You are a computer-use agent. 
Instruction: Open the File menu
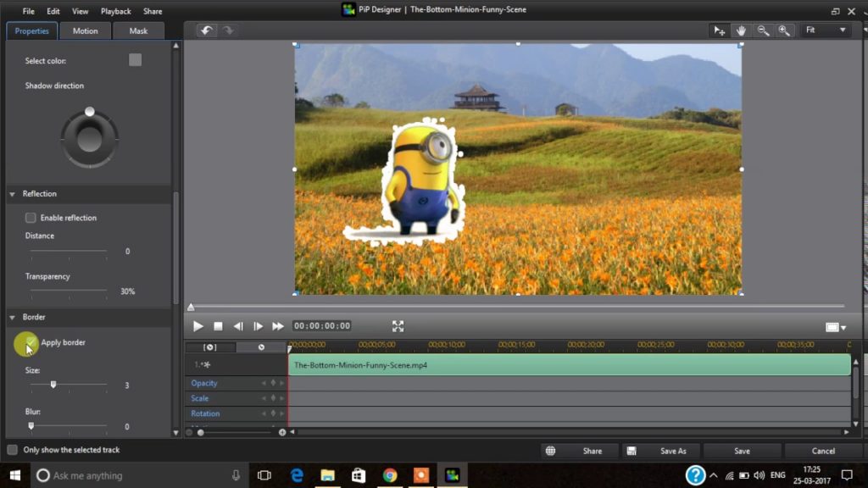[28, 11]
